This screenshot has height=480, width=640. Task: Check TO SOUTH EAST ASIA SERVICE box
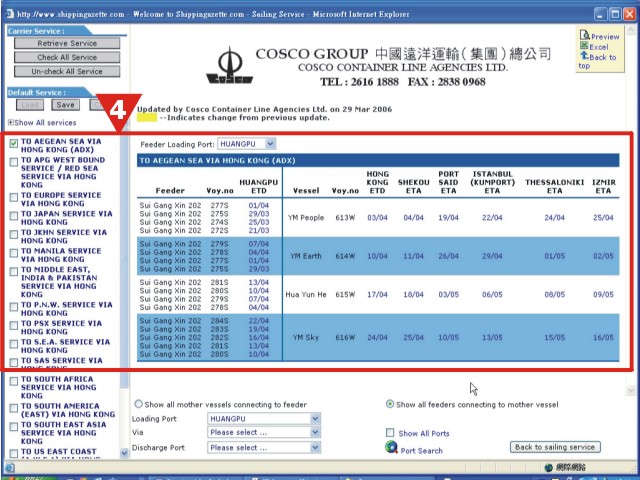coord(14,427)
